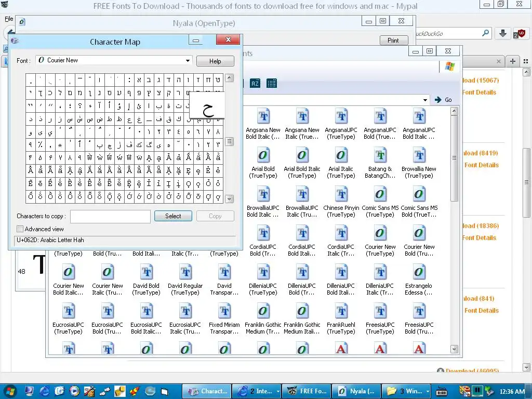
Task: Click the Windows Media Player quick launch icon
Action: coord(74,391)
